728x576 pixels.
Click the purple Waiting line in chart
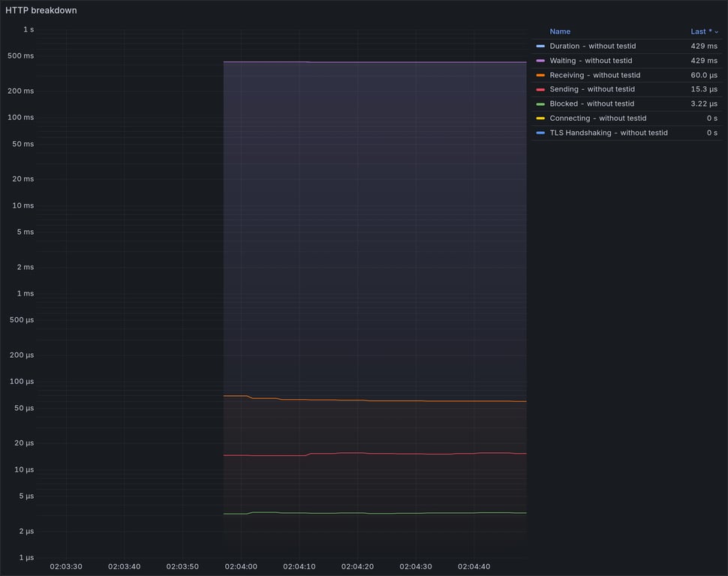pos(375,62)
